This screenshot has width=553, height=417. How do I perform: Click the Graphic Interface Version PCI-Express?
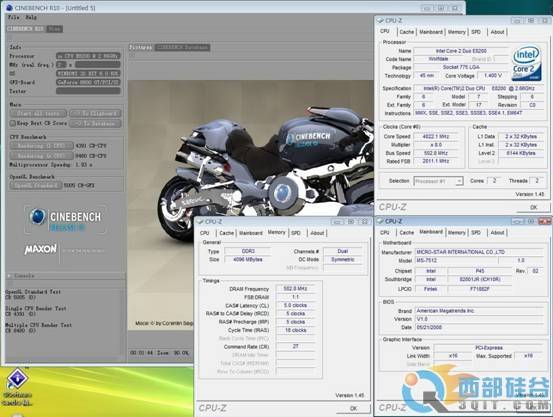[488, 348]
